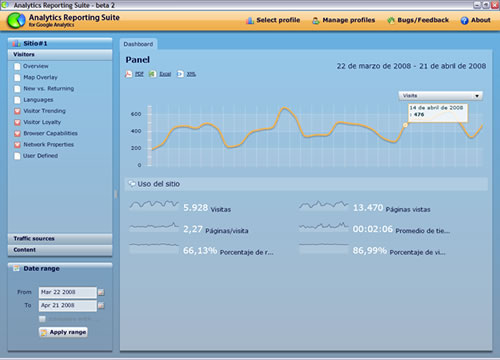The height and width of the screenshot is (360, 500).
Task: Minimize the application window
Action: click(x=477, y=5)
